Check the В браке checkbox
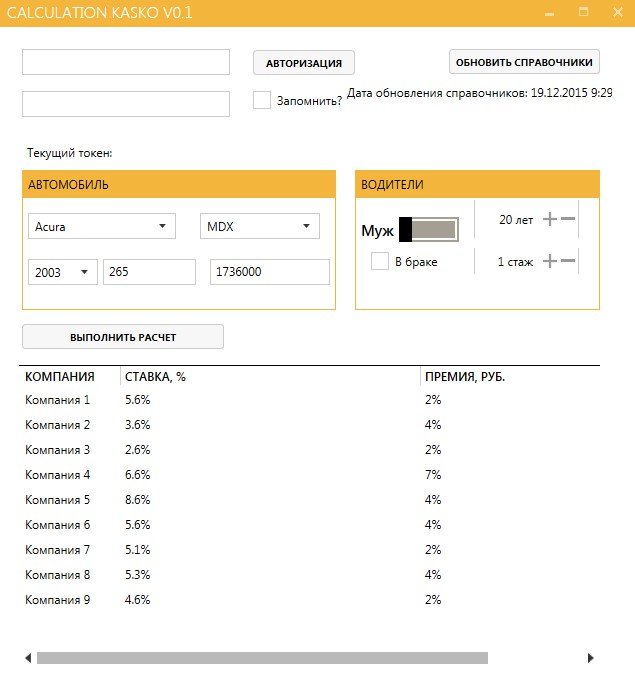This screenshot has width=635, height=673. (x=380, y=261)
